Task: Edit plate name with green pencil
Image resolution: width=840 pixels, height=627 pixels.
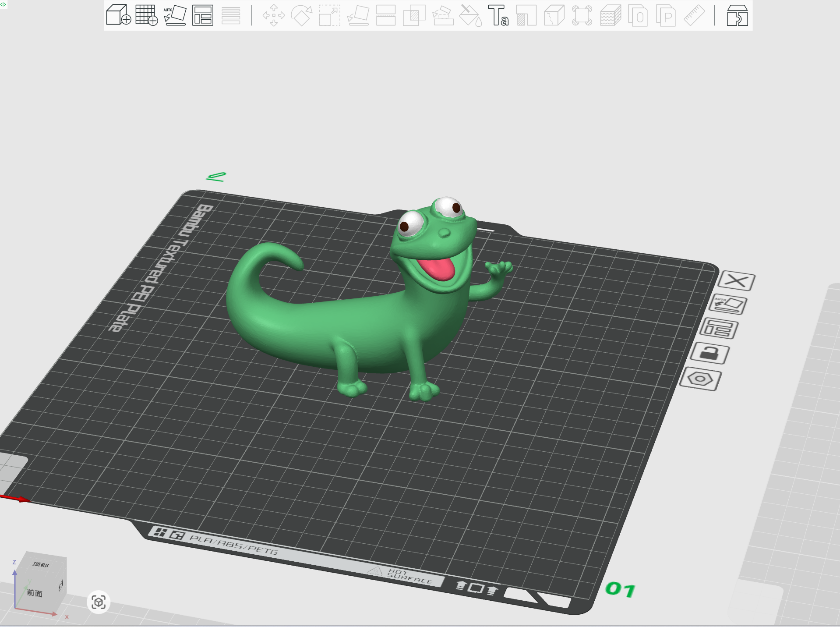Action: [216, 177]
